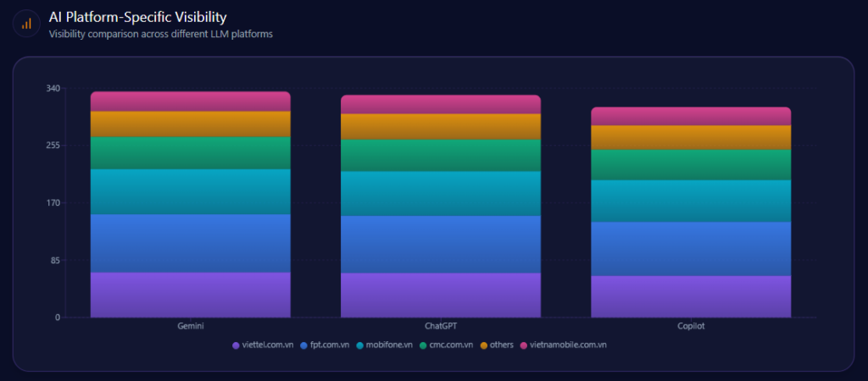Select the pink top segment of the Gemini bar
This screenshot has width=868, height=381.
[191, 101]
